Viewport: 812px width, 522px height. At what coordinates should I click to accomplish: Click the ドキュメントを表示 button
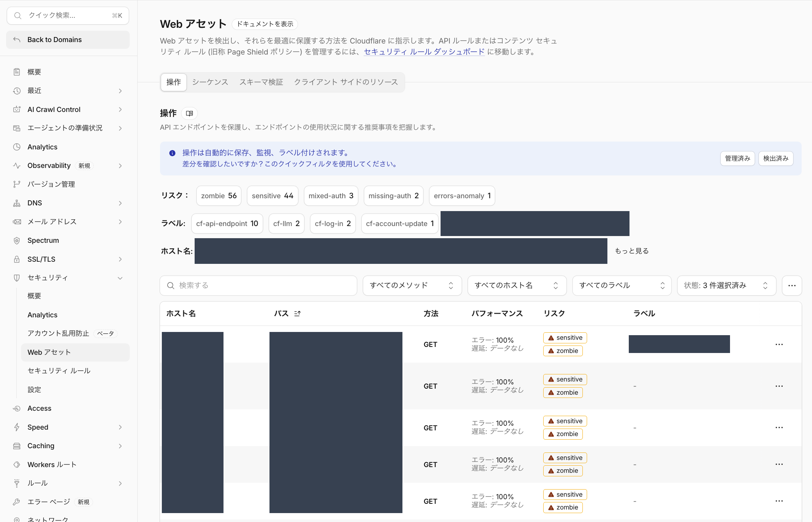click(x=265, y=24)
